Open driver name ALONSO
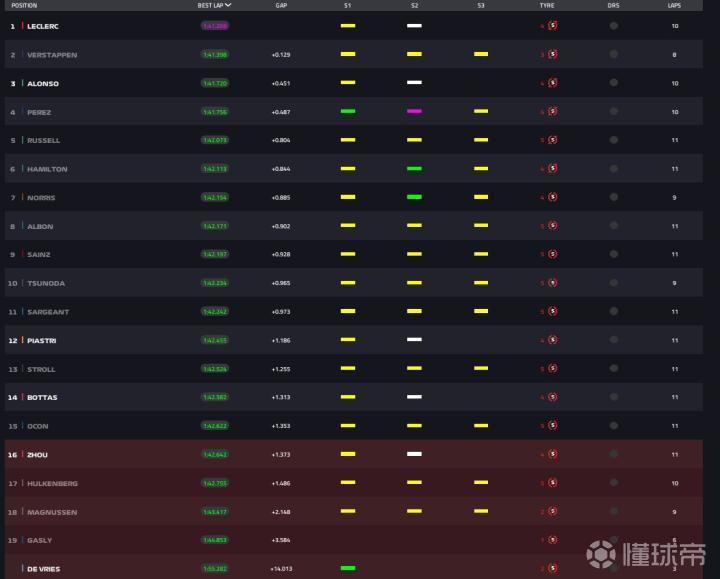720x579 pixels. [x=42, y=83]
